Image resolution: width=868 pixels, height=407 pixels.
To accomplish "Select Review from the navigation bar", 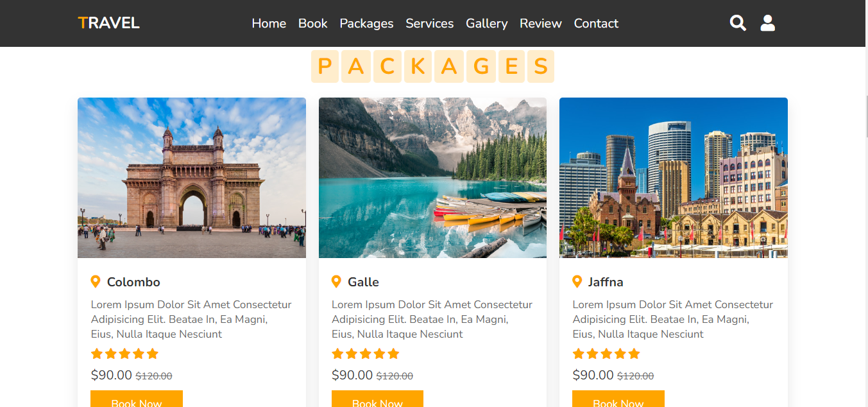I will click(x=540, y=23).
